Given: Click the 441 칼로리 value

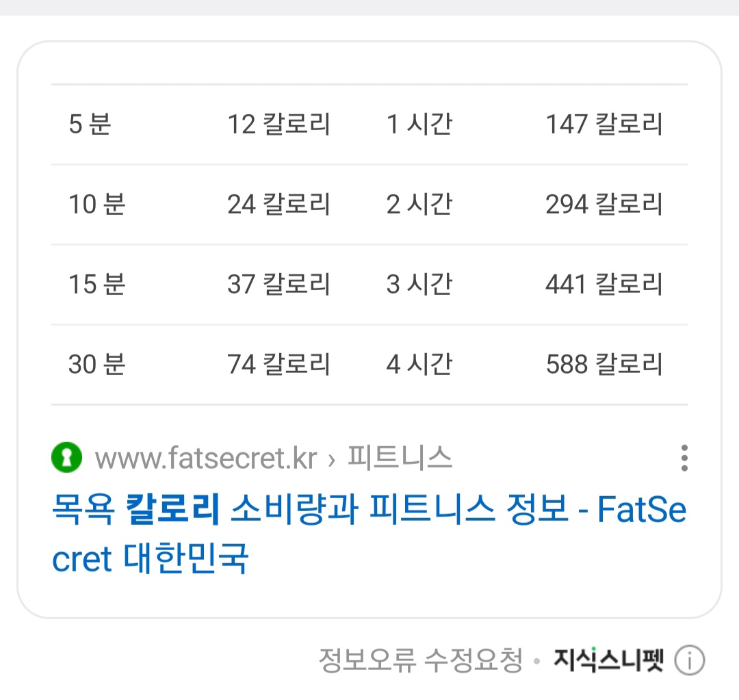Looking at the screenshot, I should click(604, 285).
